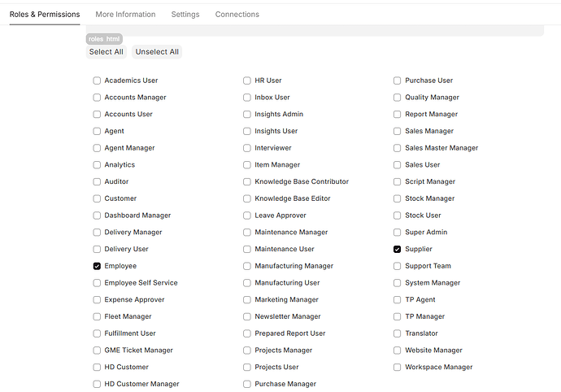561x392 pixels.
Task: Tick the HD Customer Manager checkbox
Action: point(97,384)
